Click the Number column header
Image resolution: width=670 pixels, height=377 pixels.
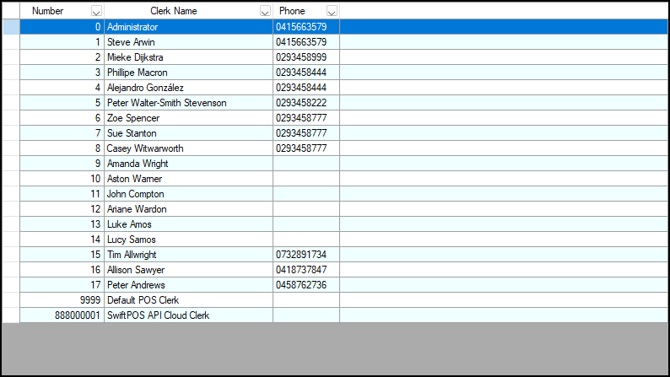47,11
